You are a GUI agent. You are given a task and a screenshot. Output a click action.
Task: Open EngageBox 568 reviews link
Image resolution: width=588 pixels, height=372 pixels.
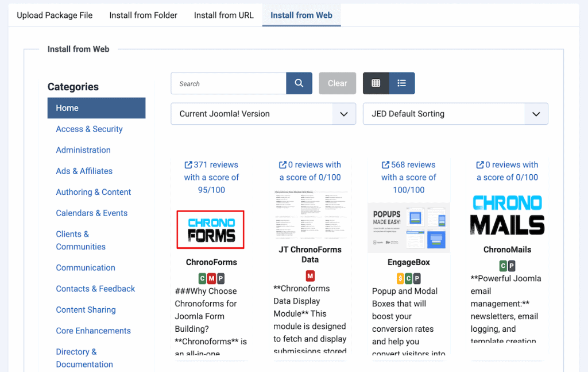409,177
